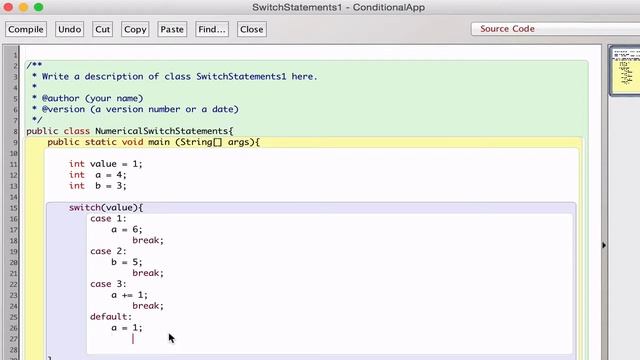The width and height of the screenshot is (640, 360).
Task: Click the '@author (your name)' comment
Action: tap(93, 98)
